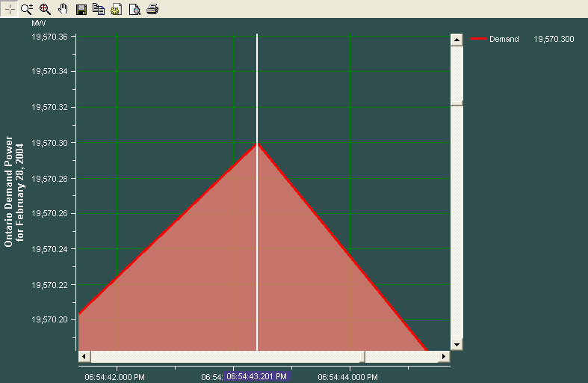The width and height of the screenshot is (588, 383).
Task: Open chart properties gear page icon
Action: point(117,9)
